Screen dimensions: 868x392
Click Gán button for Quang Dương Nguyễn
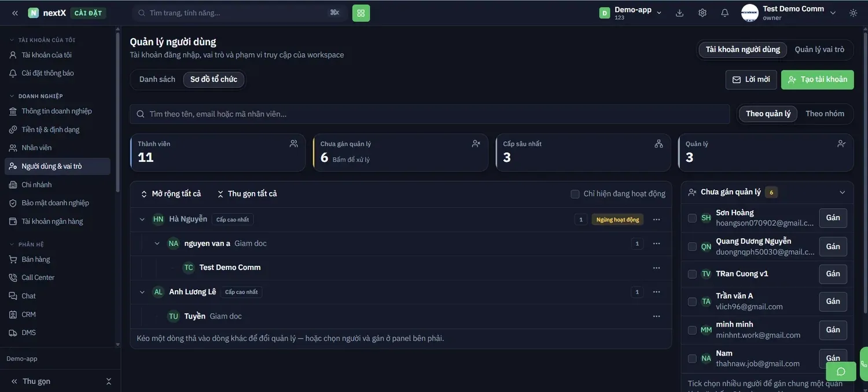click(x=833, y=246)
